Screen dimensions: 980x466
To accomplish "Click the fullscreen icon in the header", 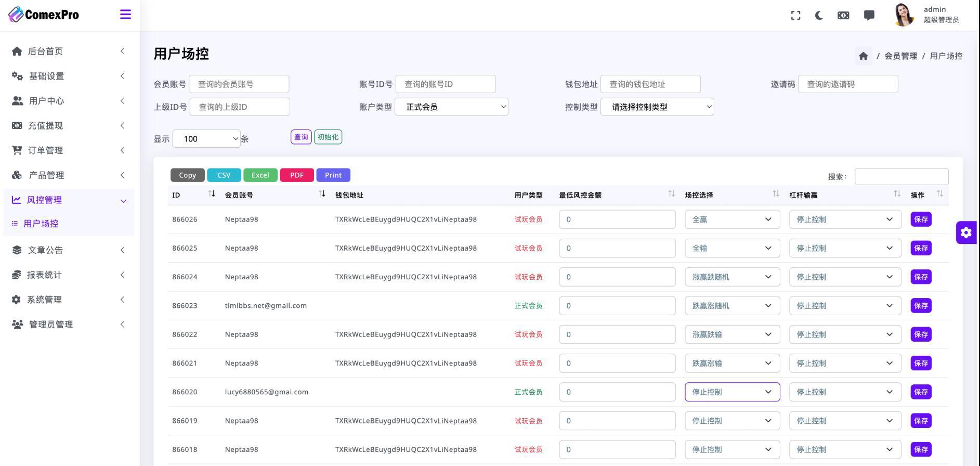I will 795,16.
